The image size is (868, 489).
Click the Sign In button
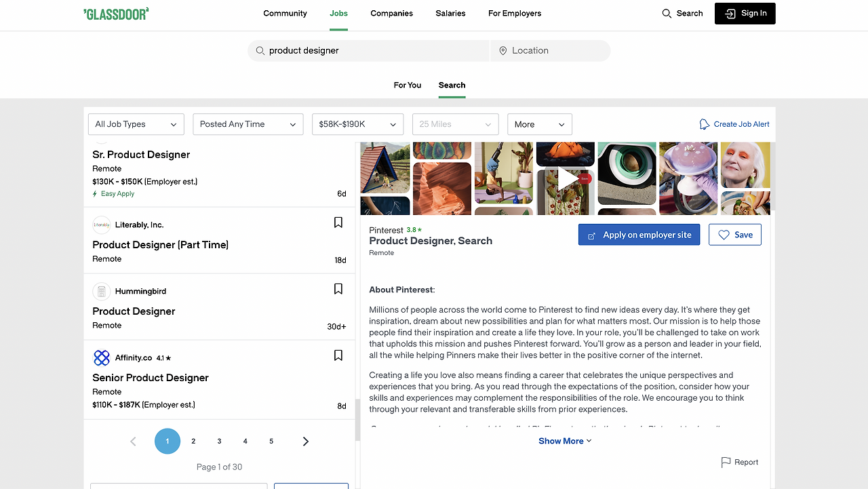point(745,14)
